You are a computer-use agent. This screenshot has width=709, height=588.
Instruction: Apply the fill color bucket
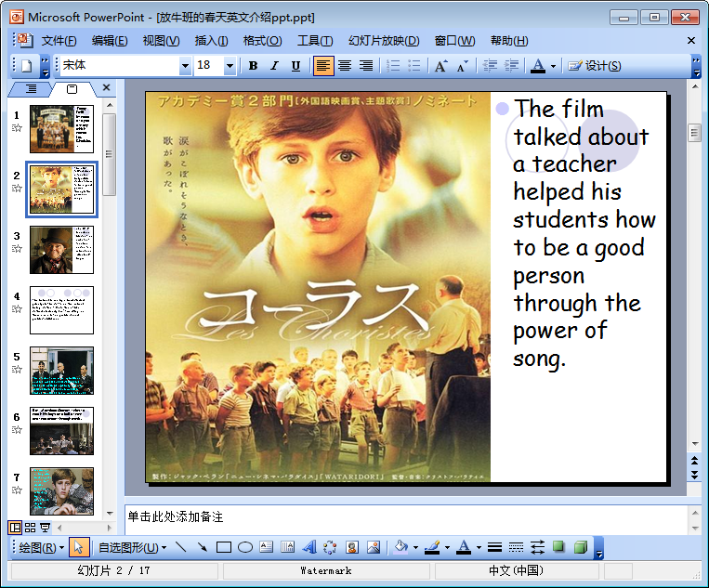[401, 547]
